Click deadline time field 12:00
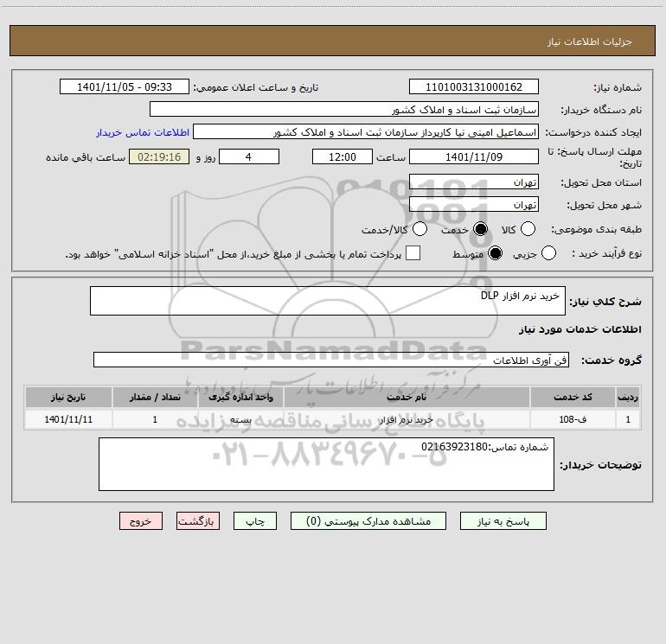 (x=343, y=156)
